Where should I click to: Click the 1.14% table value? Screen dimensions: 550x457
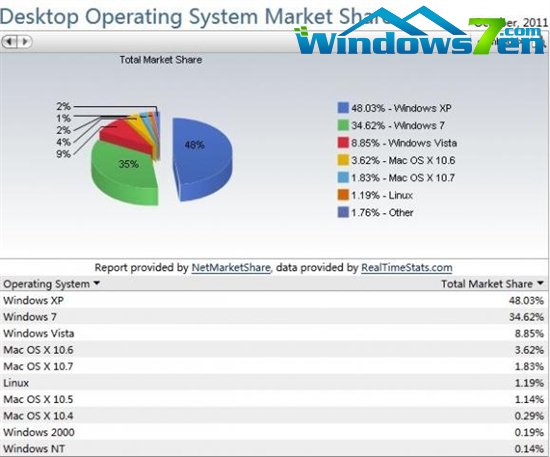coord(529,399)
